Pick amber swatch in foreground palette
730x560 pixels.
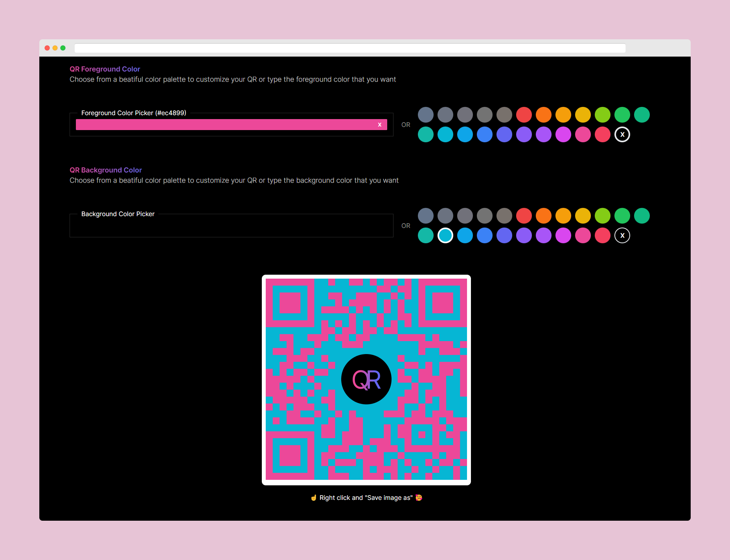[x=563, y=115]
